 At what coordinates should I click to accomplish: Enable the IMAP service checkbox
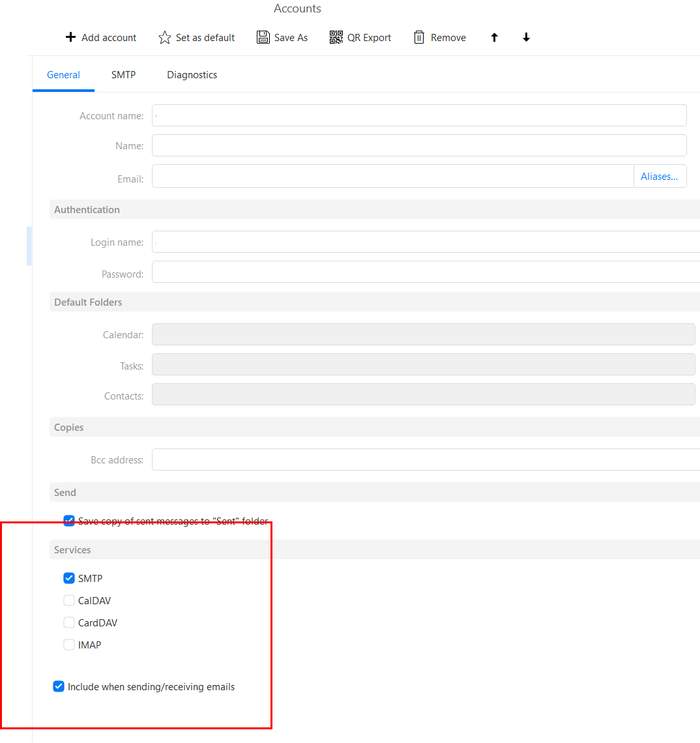69,645
